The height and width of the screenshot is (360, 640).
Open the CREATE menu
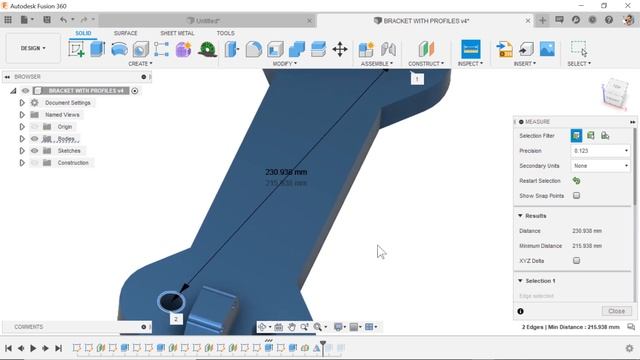pyautogui.click(x=140, y=64)
